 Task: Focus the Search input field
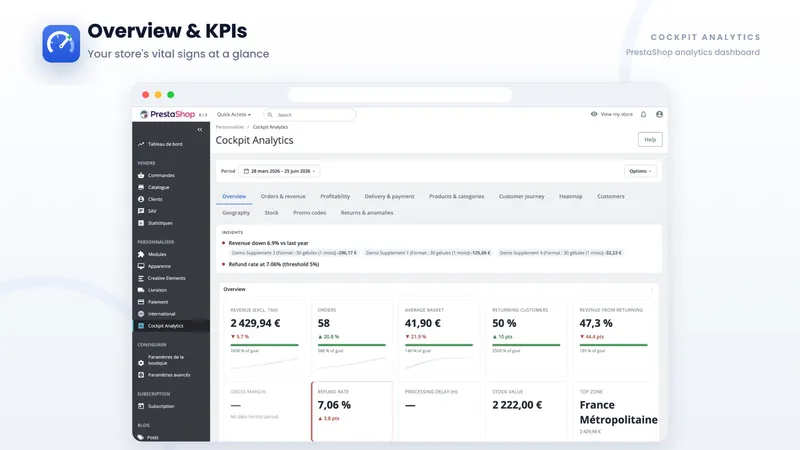310,115
